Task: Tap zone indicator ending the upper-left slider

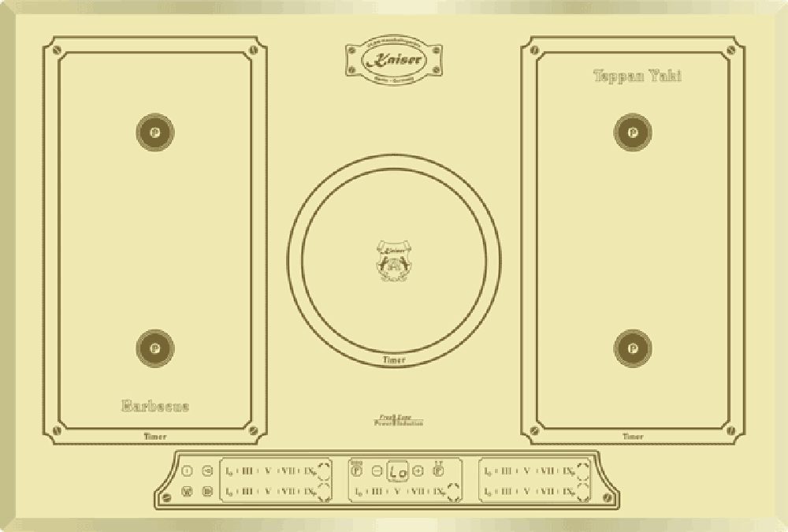Action: click(x=324, y=472)
